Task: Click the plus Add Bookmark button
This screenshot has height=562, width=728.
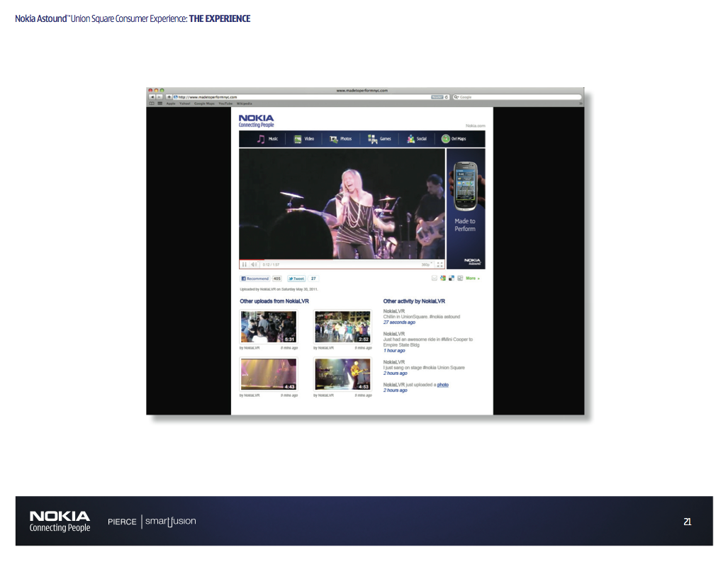Action: click(x=169, y=97)
